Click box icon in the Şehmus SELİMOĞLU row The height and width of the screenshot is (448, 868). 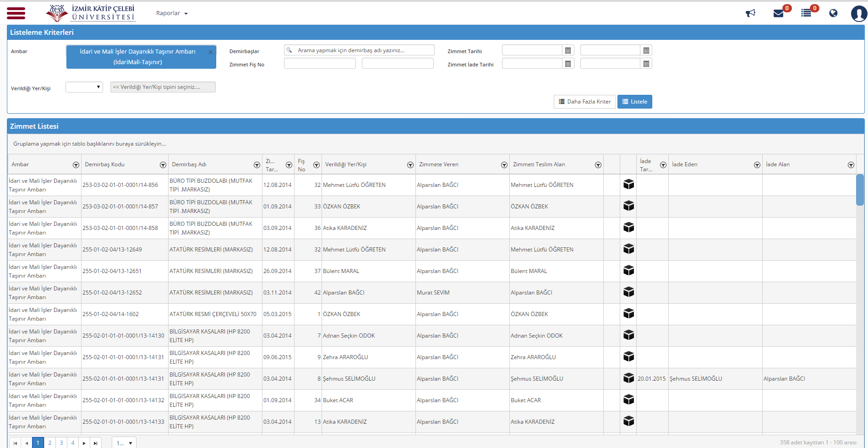tap(628, 378)
